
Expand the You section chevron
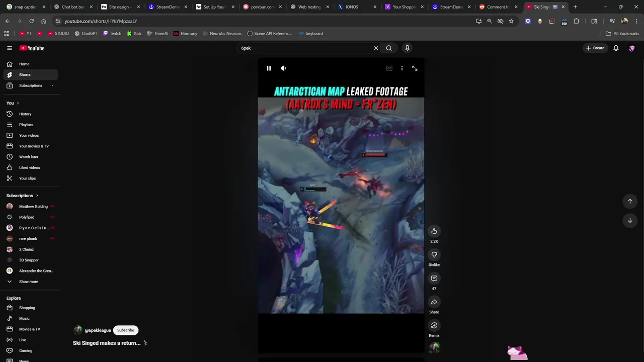point(18,103)
